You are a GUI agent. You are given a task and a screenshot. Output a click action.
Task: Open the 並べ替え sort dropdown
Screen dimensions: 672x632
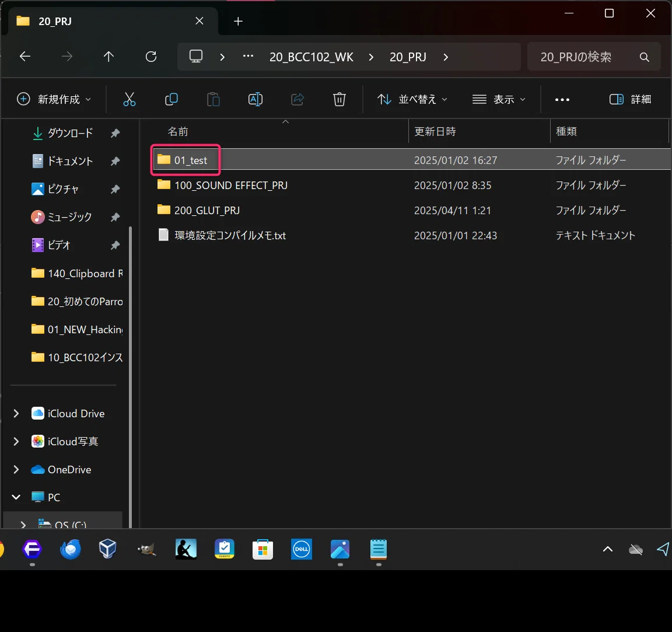[x=412, y=99]
